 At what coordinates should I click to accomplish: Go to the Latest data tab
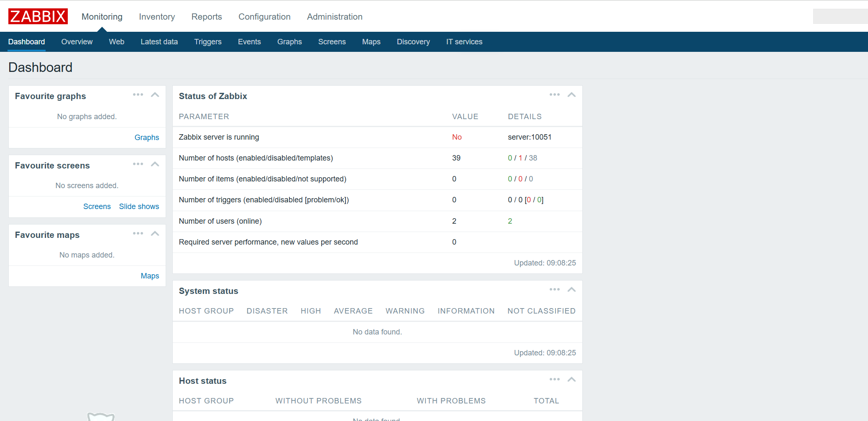tap(159, 42)
